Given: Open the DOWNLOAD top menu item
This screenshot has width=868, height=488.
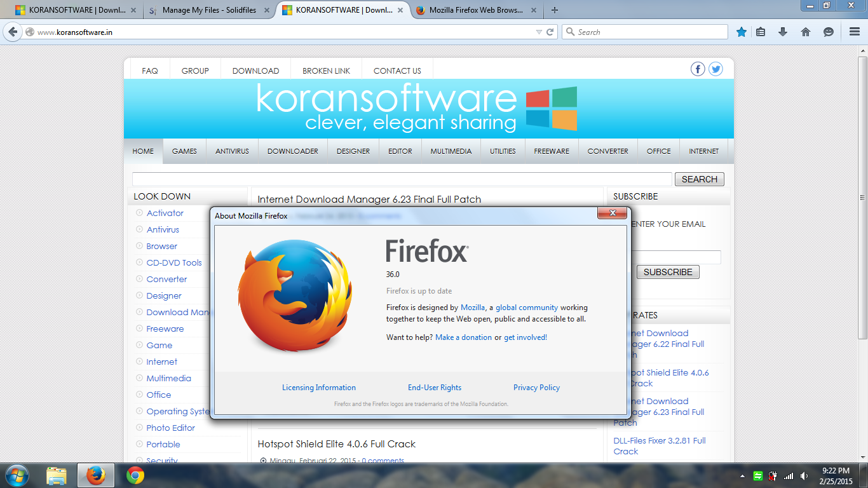Looking at the screenshot, I should (255, 71).
